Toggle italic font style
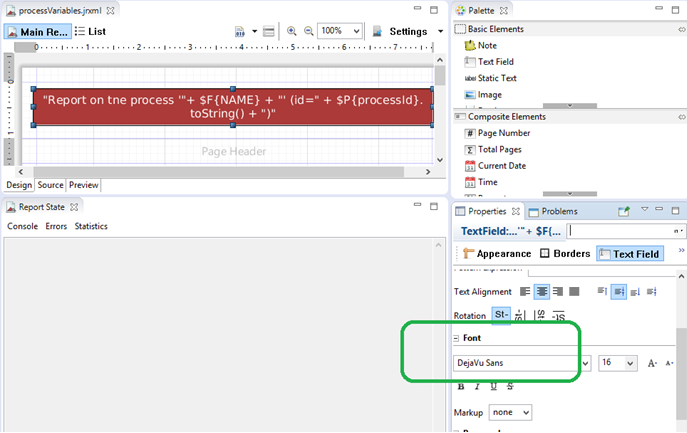687x433 pixels. [477, 386]
